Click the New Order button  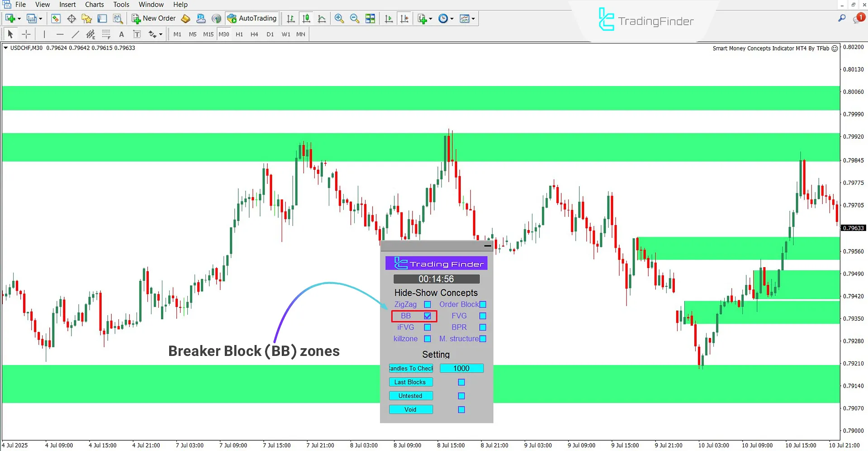[154, 18]
